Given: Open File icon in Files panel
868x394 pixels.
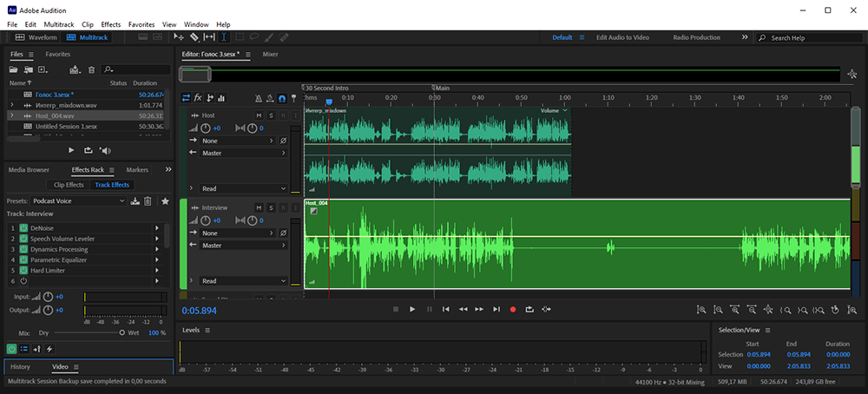Looking at the screenshot, I should coord(13,69).
